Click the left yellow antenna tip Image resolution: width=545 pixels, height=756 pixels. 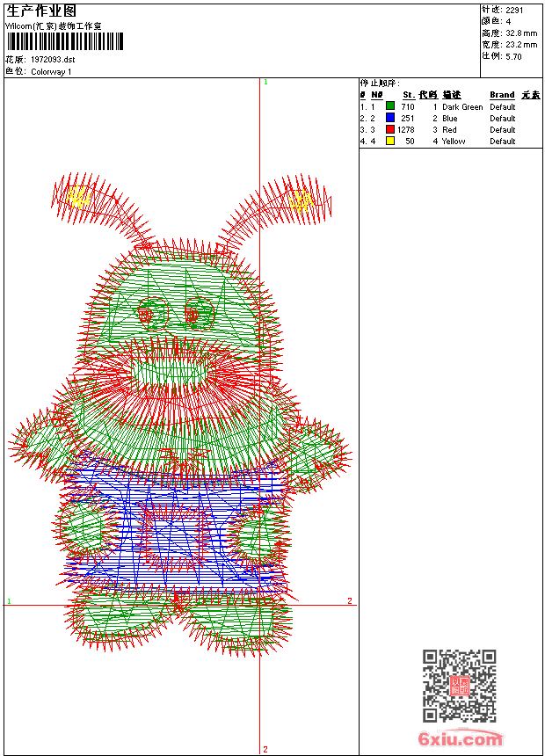click(78, 197)
